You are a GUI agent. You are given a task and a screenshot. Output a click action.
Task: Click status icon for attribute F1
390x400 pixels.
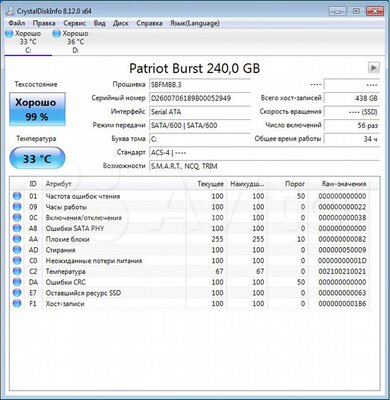click(x=17, y=304)
